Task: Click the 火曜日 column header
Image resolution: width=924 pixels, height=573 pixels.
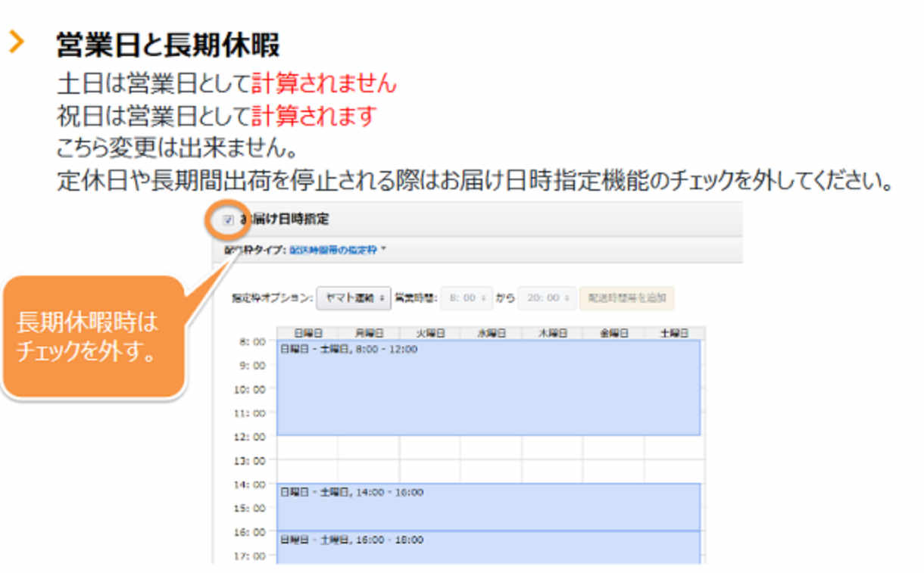Action: [x=429, y=333]
